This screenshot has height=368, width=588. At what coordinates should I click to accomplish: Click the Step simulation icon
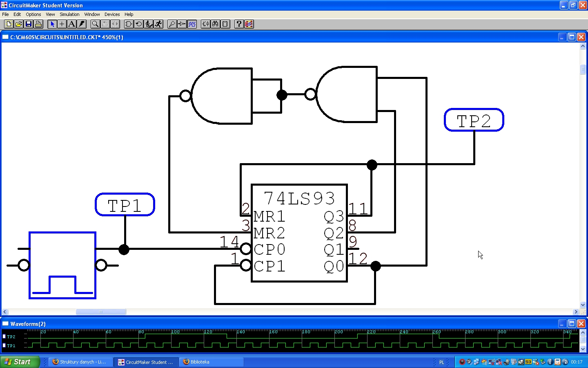coord(148,24)
